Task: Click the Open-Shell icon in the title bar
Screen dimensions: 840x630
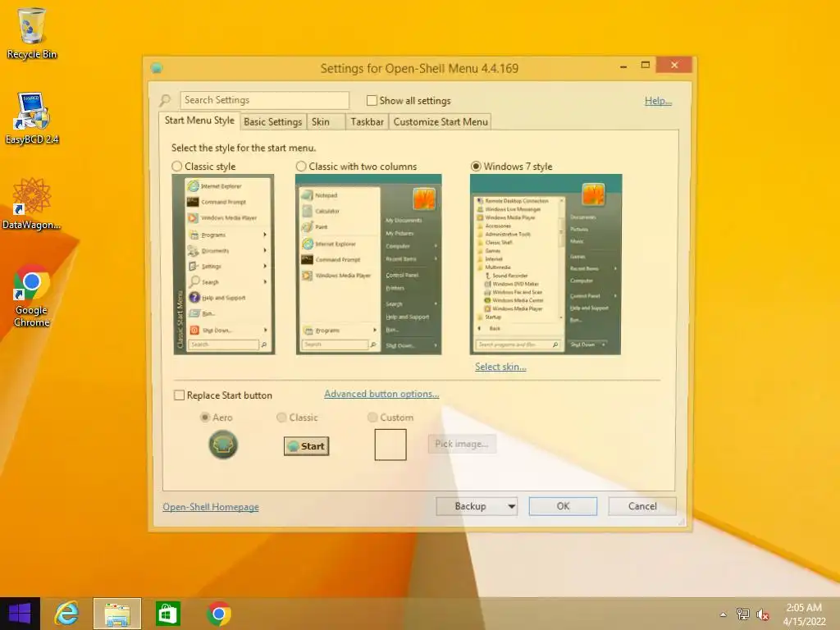Action: click(157, 68)
